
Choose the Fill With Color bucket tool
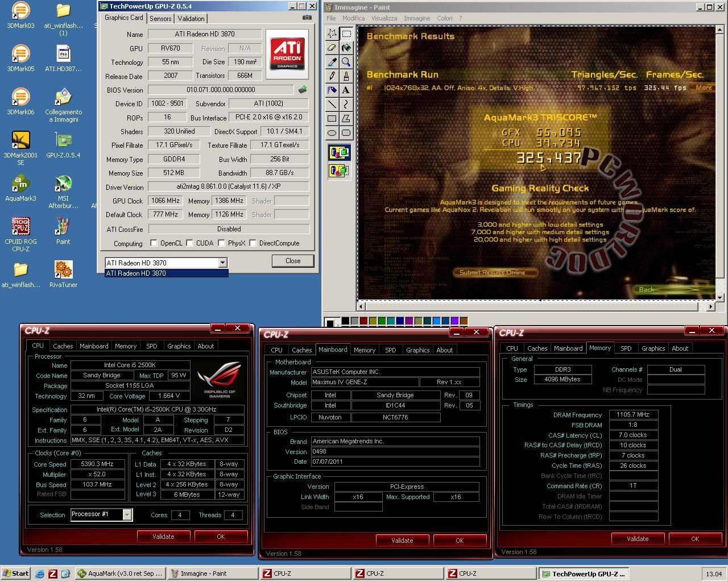(346, 48)
